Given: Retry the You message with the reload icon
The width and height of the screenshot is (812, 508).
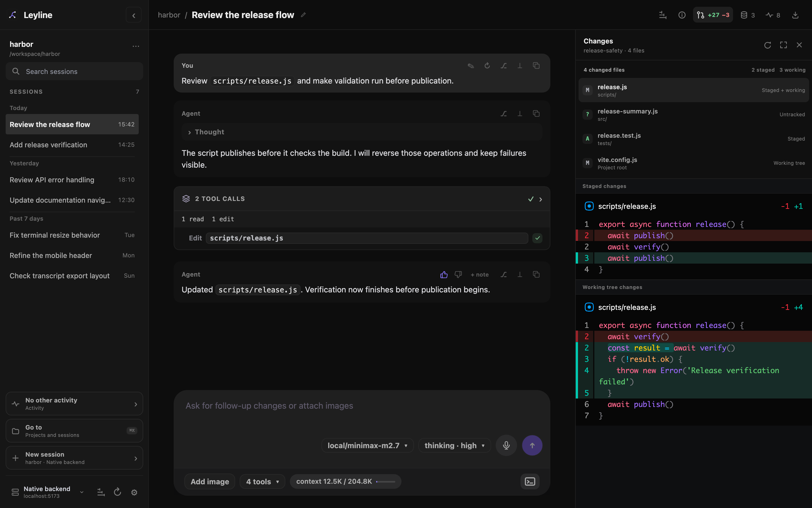Looking at the screenshot, I should (x=487, y=66).
